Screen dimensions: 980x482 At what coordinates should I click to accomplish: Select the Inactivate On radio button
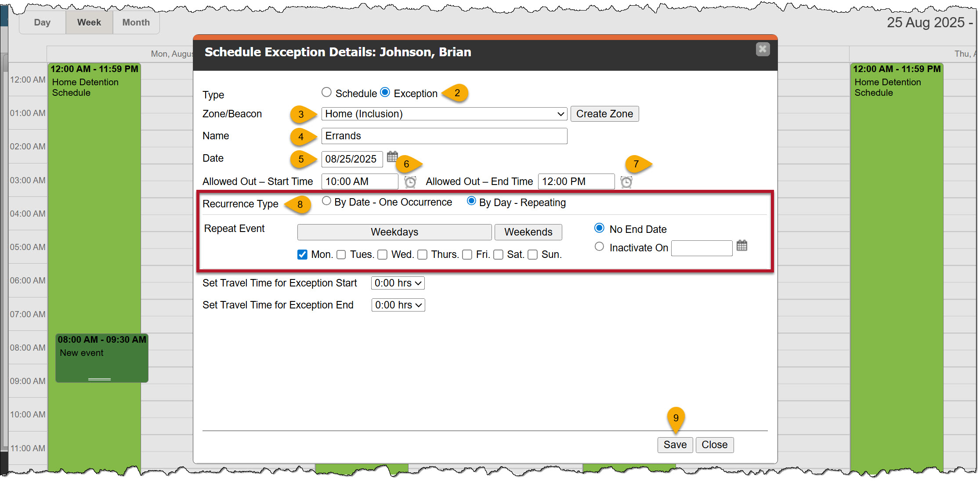click(x=599, y=247)
